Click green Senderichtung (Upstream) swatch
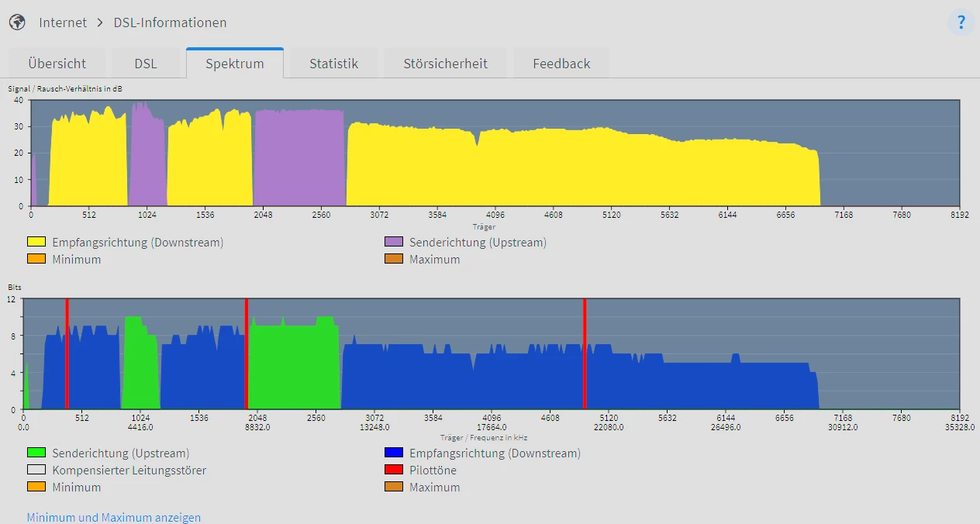 36,453
